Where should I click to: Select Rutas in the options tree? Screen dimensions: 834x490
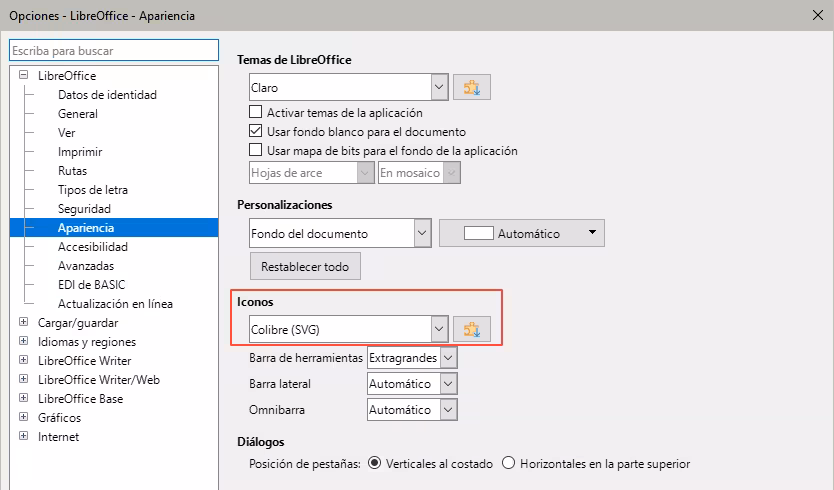click(72, 171)
